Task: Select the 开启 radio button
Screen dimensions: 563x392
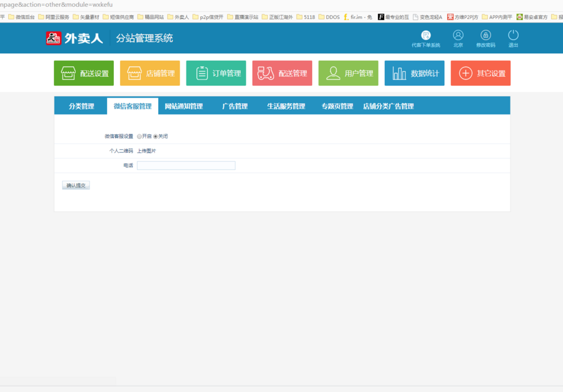Action: pos(139,136)
